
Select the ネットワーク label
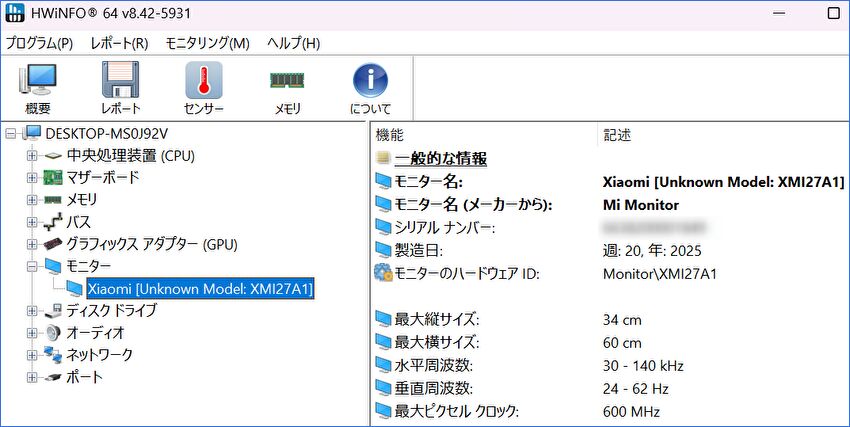[x=99, y=355]
